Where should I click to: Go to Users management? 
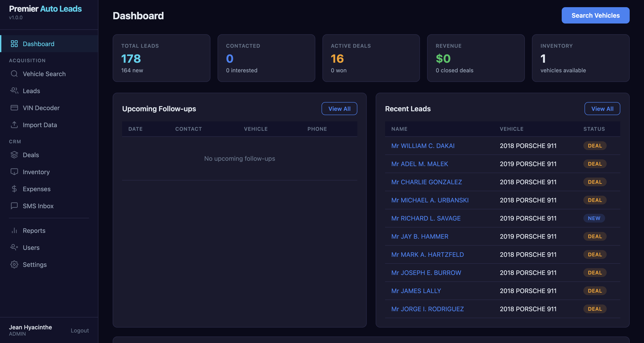(49, 247)
